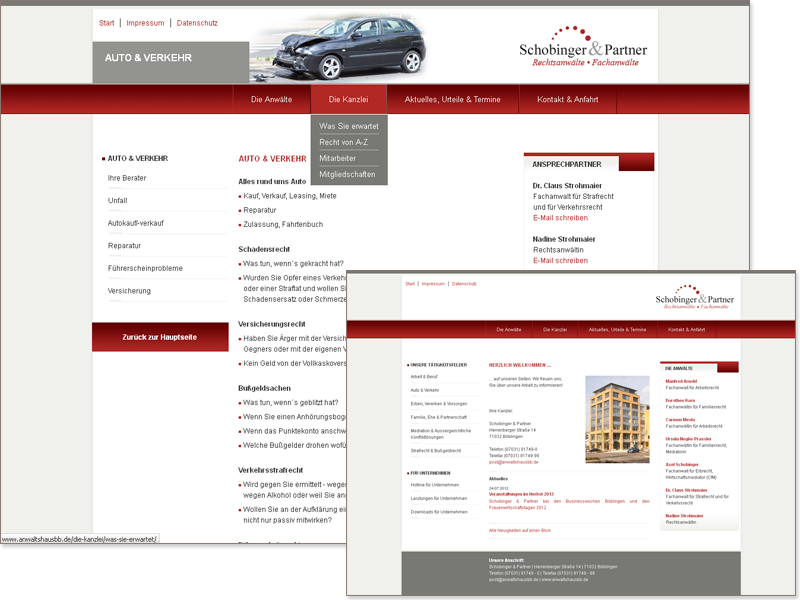Select Mitarbeiter in the Kanzlei dropdown
This screenshot has width=800, height=600.
337,158
